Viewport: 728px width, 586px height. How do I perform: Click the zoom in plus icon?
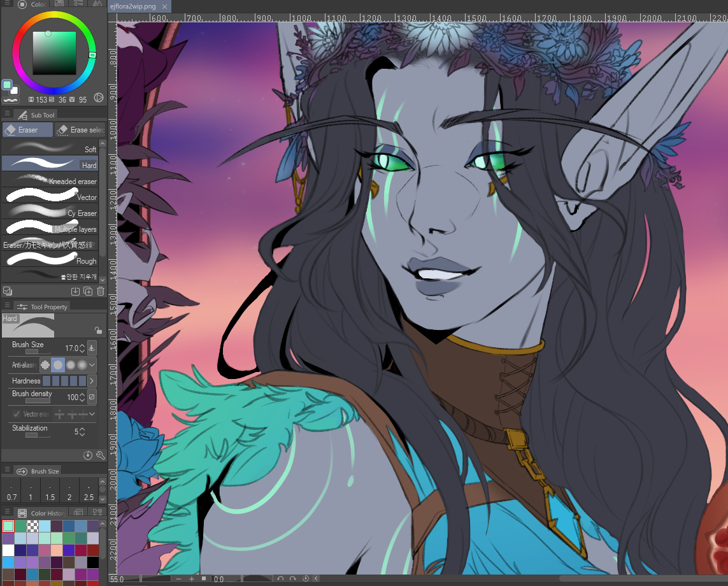(191, 579)
